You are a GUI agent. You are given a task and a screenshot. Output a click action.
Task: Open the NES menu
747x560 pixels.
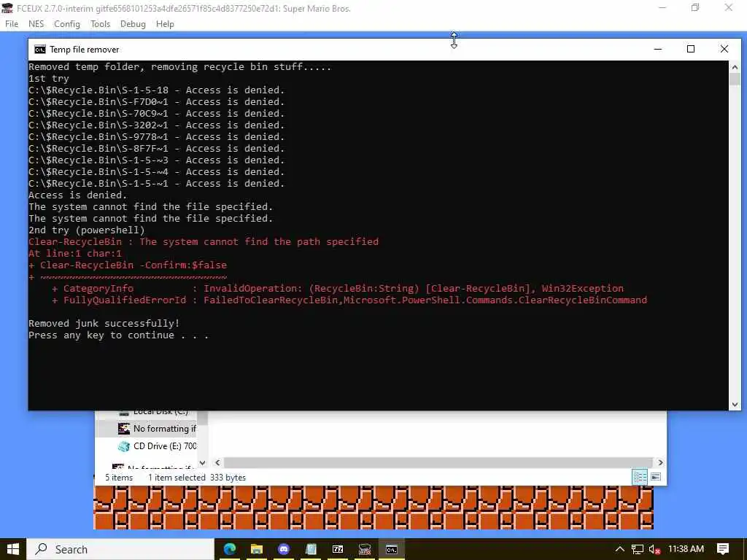tap(36, 24)
